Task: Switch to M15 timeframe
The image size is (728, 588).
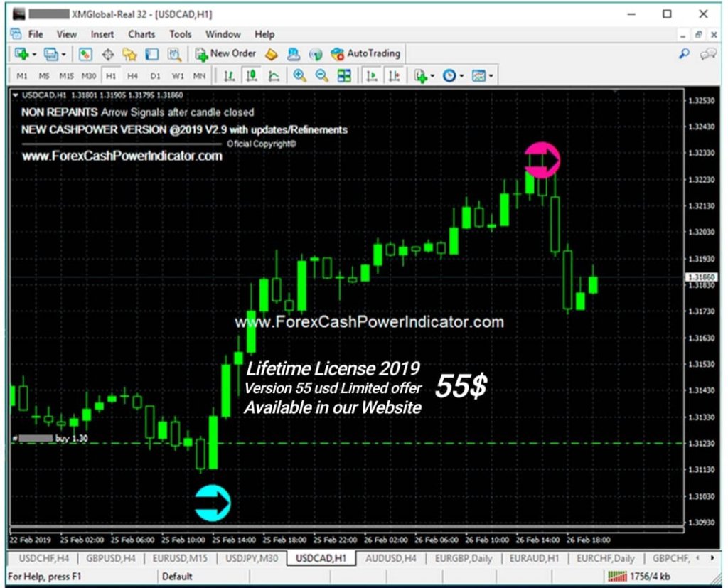Action: pyautogui.click(x=66, y=75)
